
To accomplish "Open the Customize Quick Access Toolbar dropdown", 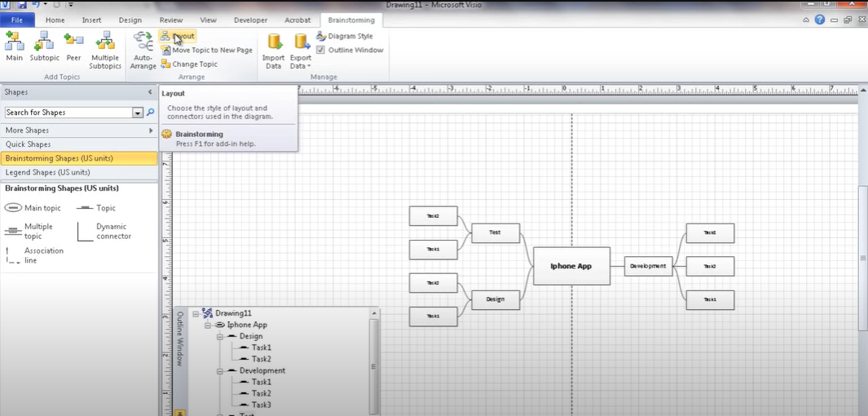I will click(x=71, y=5).
